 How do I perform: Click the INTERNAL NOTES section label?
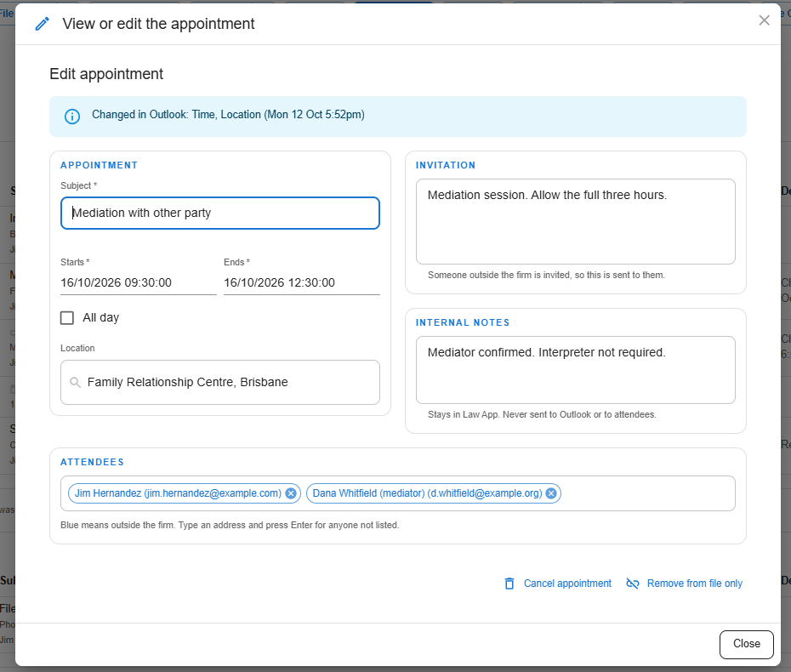click(x=463, y=323)
